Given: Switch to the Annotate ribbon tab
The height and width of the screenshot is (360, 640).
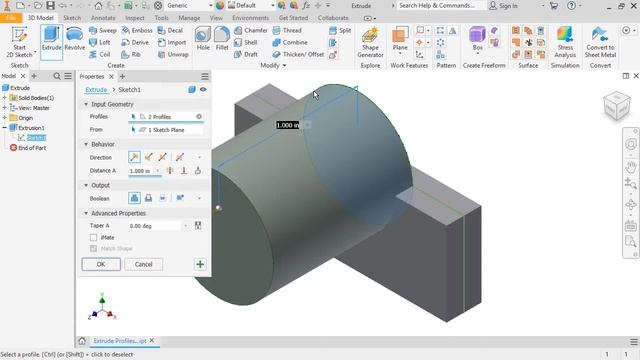Looking at the screenshot, I should click(103, 18).
